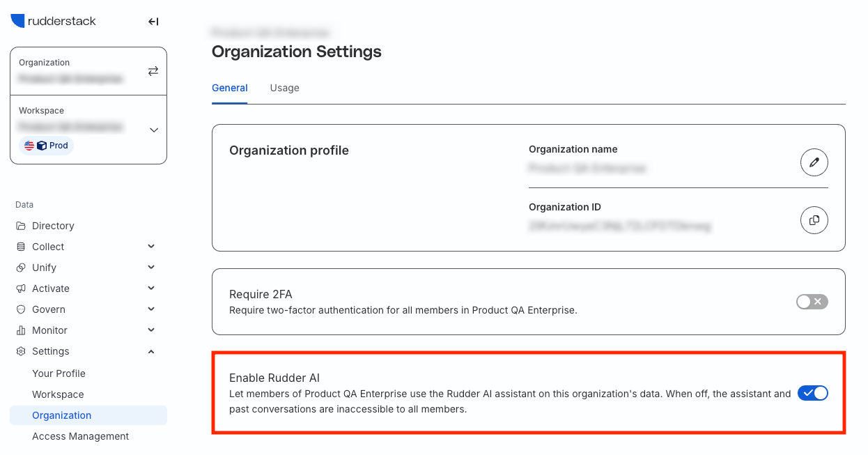
Task: Click the Organization name label
Action: pyautogui.click(x=573, y=149)
